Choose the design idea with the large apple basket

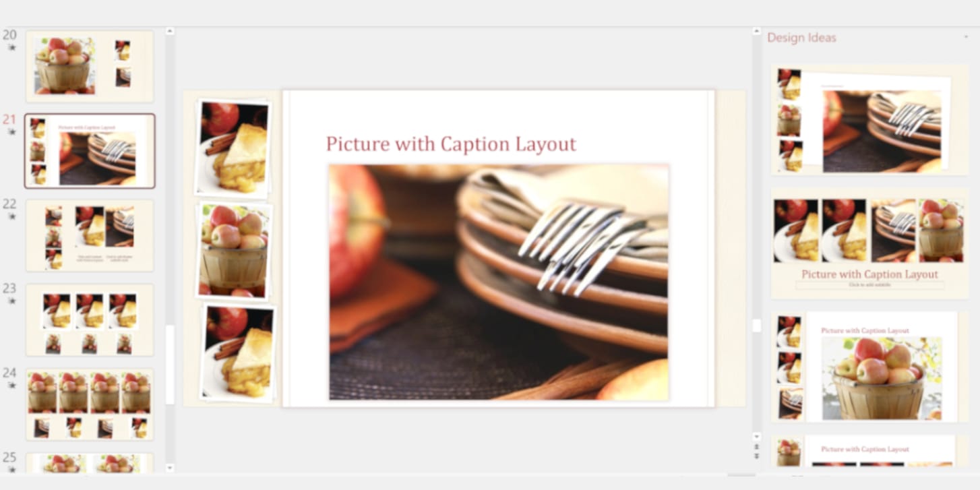pyautogui.click(x=869, y=367)
